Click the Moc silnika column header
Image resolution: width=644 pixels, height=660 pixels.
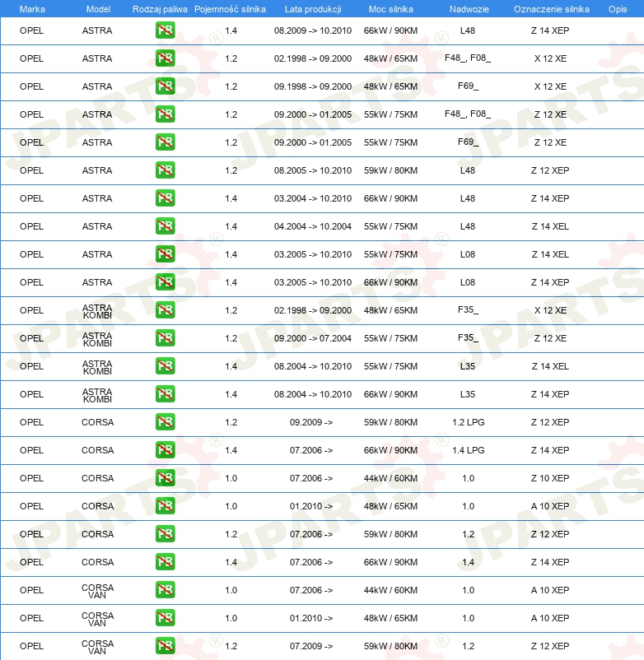click(390, 8)
